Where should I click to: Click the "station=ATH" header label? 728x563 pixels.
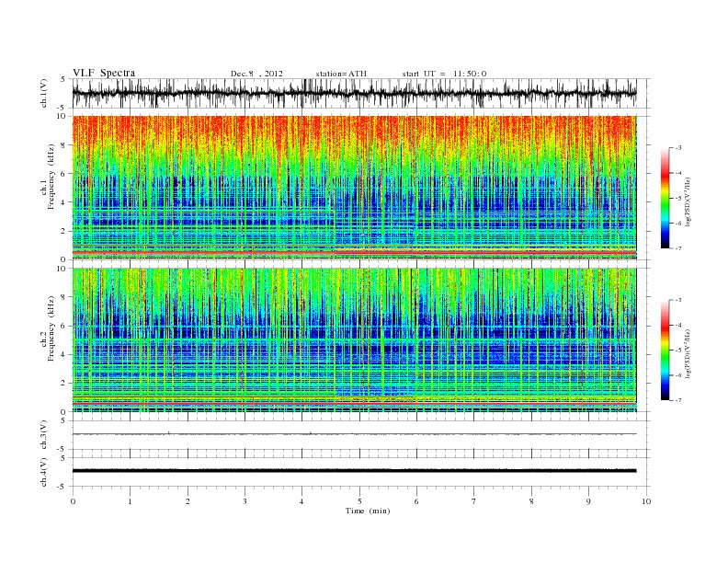pos(341,74)
